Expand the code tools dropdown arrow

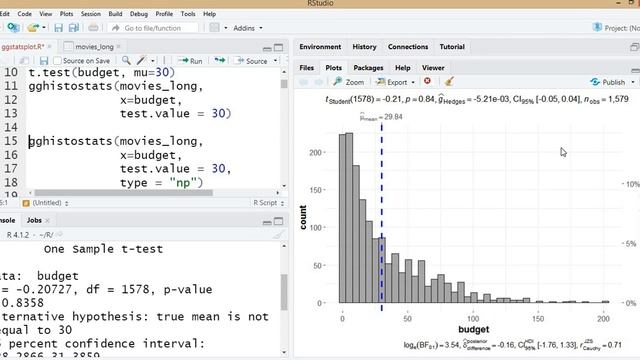[153, 61]
